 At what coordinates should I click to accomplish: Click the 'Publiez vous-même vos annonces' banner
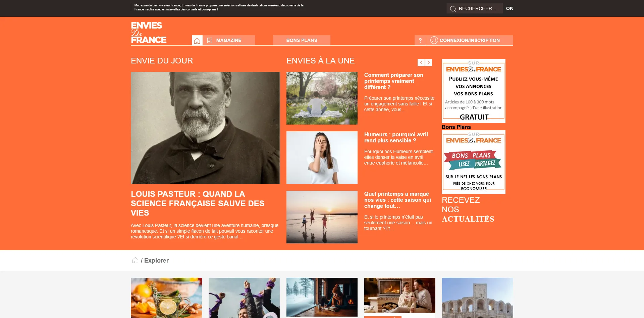pos(474,91)
